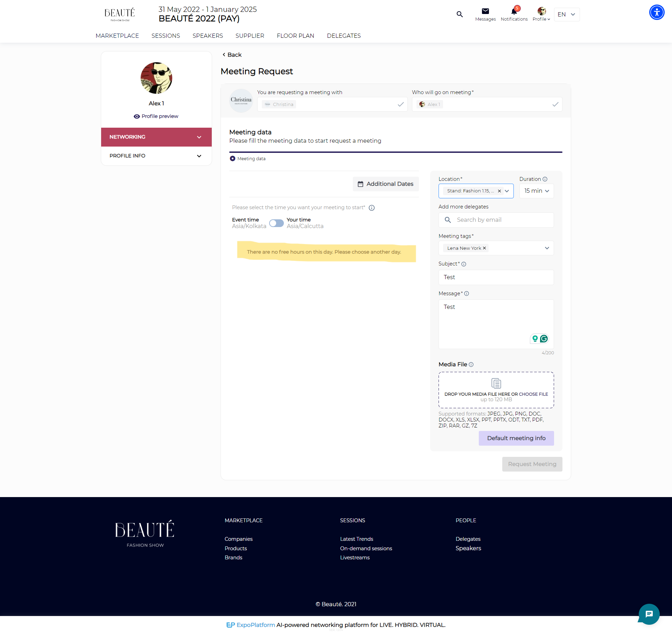
Task: Open Notifications bell icon
Action: [514, 11]
